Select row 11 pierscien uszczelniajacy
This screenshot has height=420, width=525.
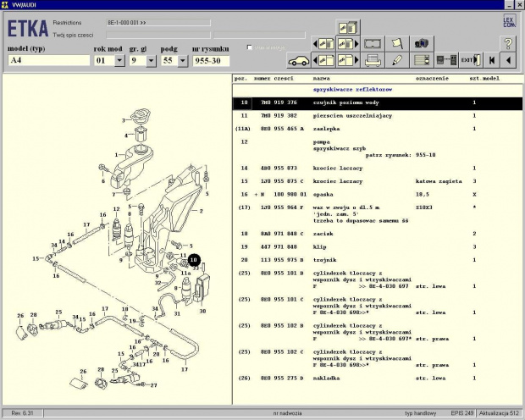coord(378,116)
